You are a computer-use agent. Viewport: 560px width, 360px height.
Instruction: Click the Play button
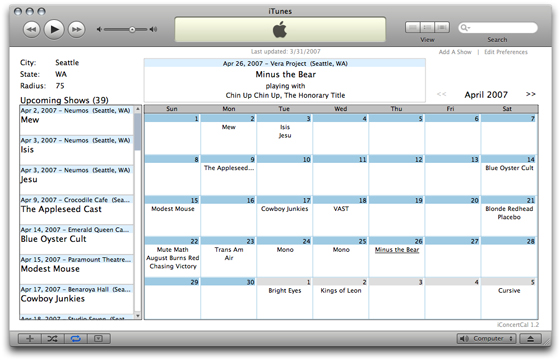pyautogui.click(x=54, y=29)
